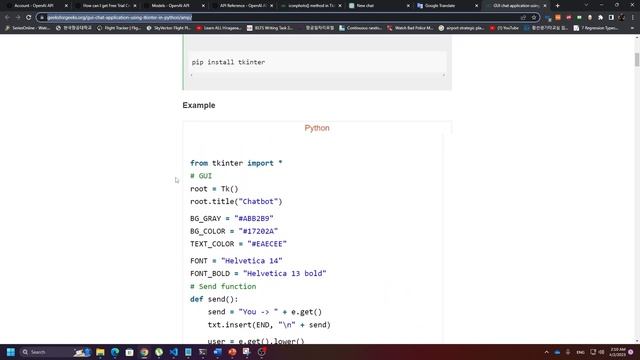Show hidden system tray icons
Image resolution: width=640 pixels, height=360 pixels.
[547, 352]
